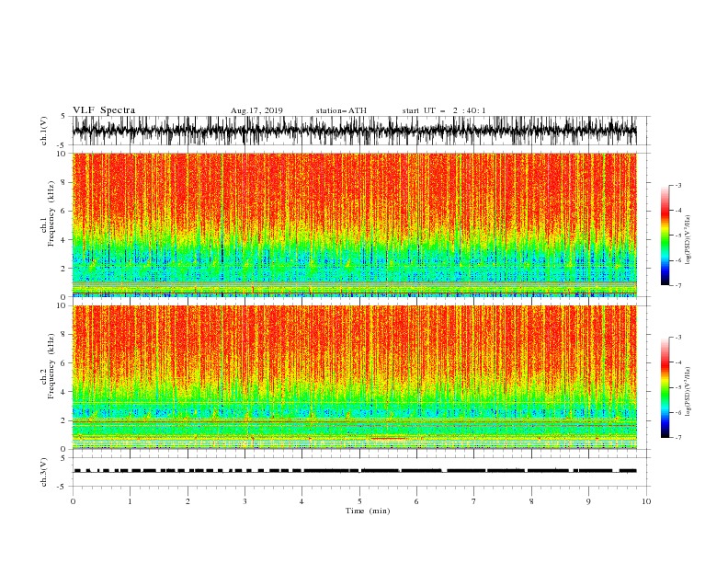Click the "7" tick on the Time axis
The width and height of the screenshot is (728, 563).
coord(473,501)
